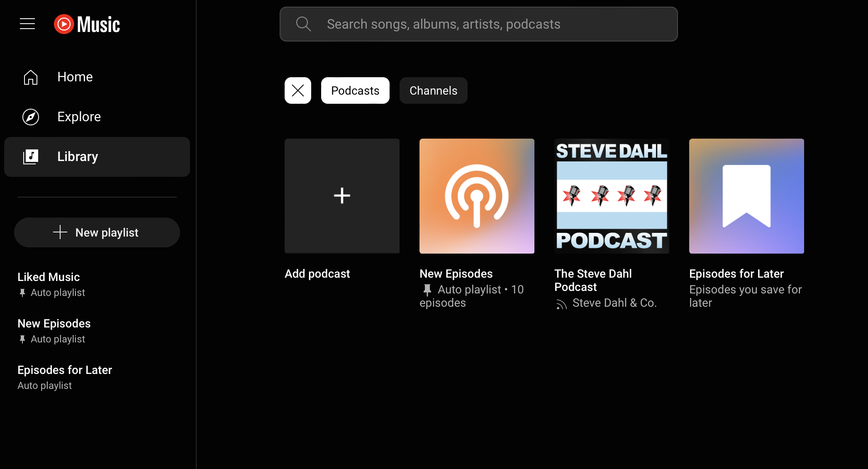
Task: Create a New playlist
Action: tap(97, 232)
